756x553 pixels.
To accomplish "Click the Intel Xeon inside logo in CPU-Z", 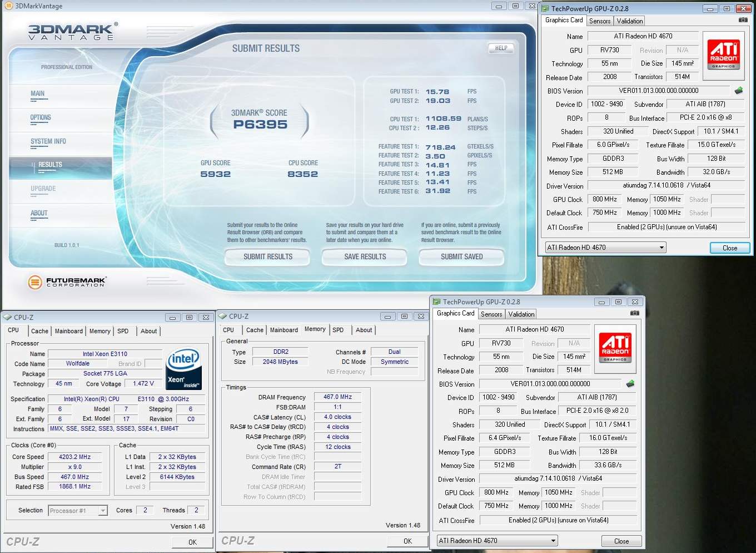I will point(183,369).
